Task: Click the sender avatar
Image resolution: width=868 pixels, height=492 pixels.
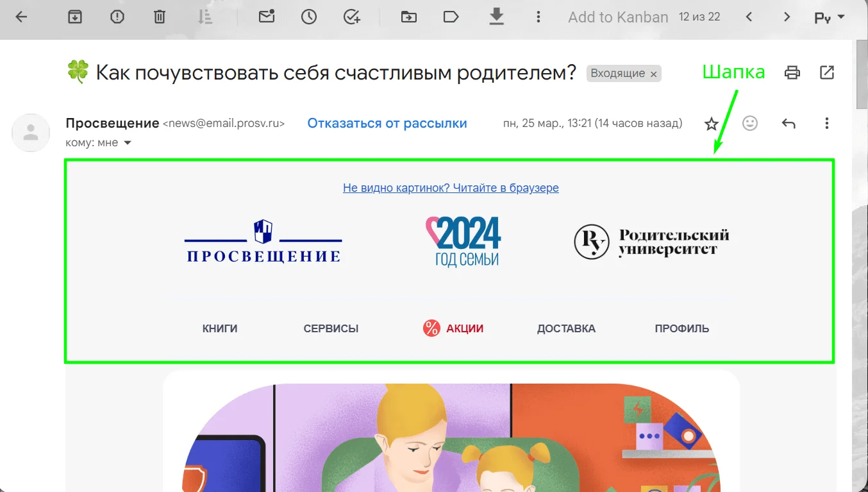Action: point(31,133)
